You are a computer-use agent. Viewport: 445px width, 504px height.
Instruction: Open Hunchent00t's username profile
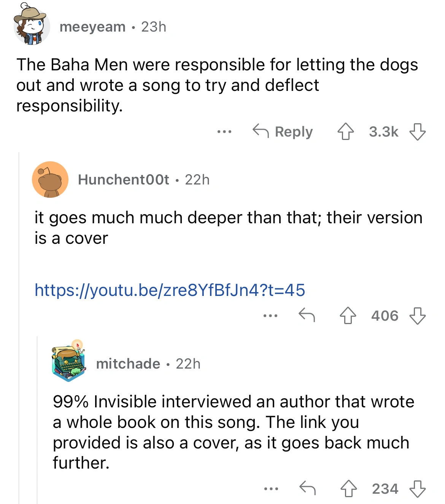(x=123, y=180)
